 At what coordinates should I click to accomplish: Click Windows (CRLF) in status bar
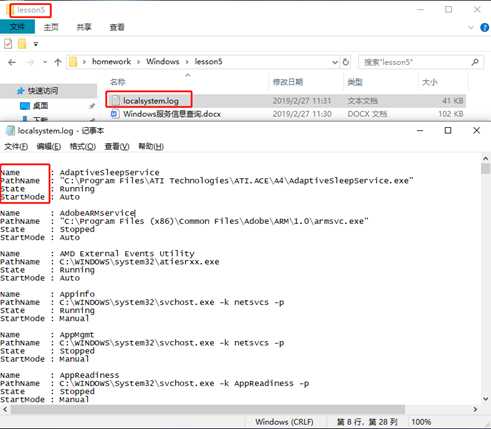(284, 422)
